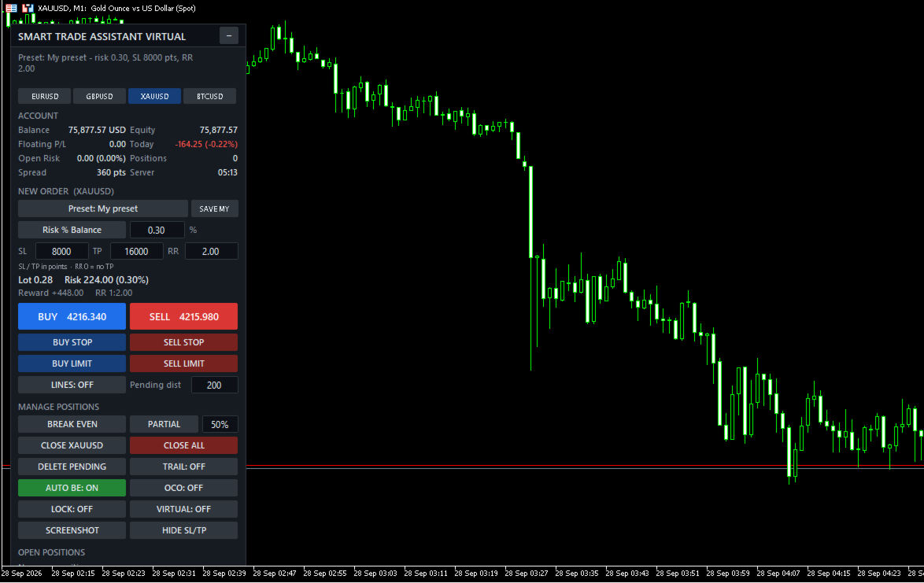Click the chart window icon beside XAUUSD title

28,8
